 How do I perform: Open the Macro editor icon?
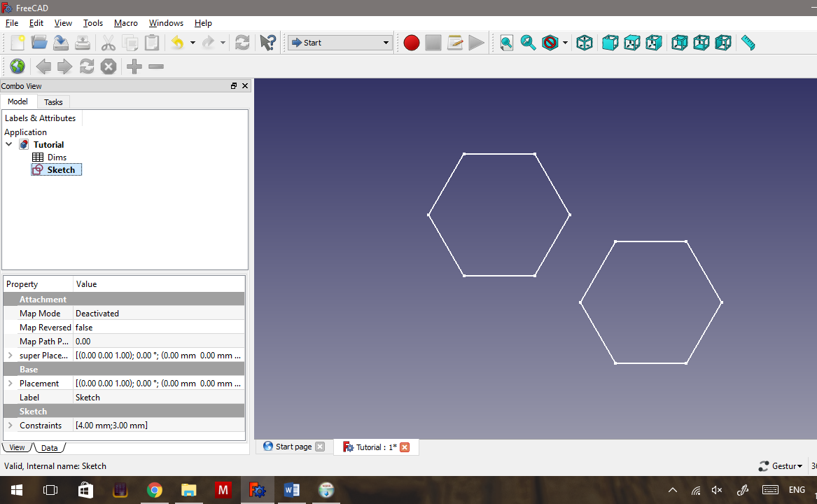pos(455,43)
